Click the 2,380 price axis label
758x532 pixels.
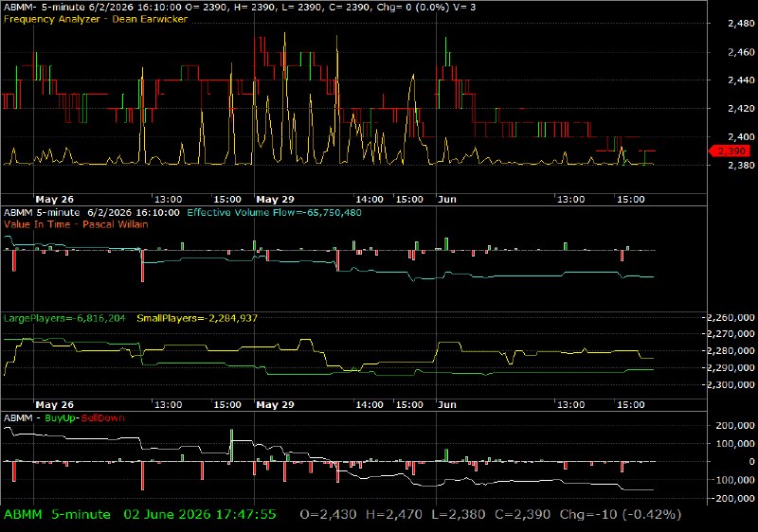coord(741,165)
